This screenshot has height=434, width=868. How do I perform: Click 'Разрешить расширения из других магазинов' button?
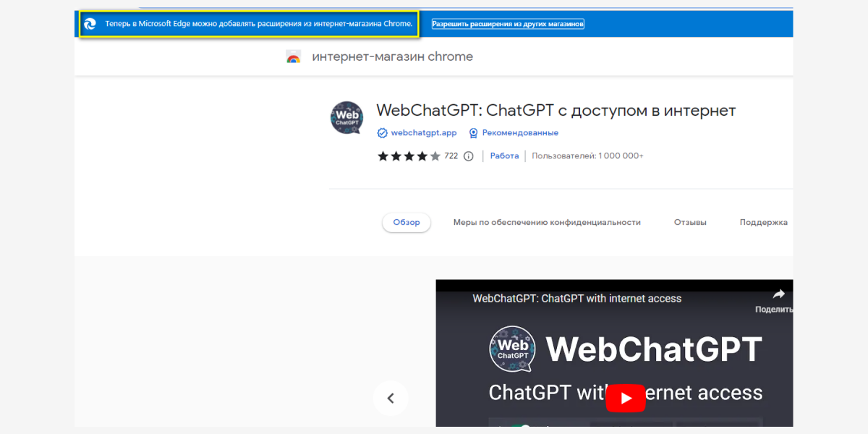pos(508,24)
